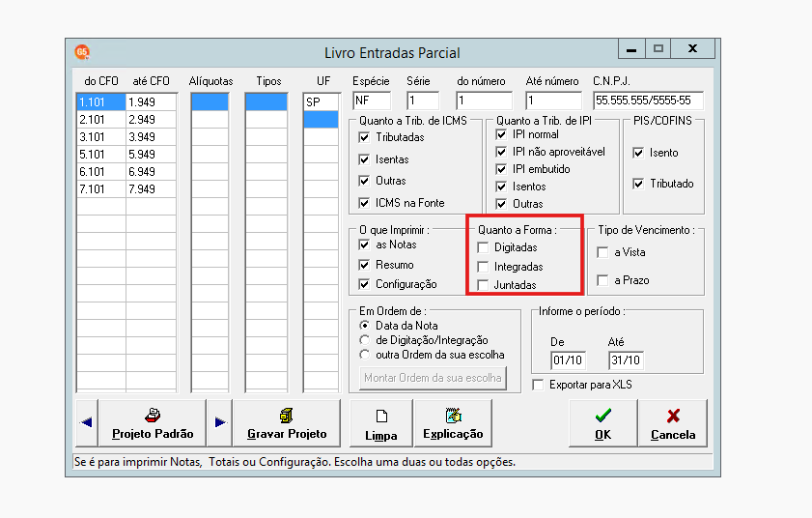Click the C.N.P.J. input field
812x518 pixels.
[x=649, y=101]
